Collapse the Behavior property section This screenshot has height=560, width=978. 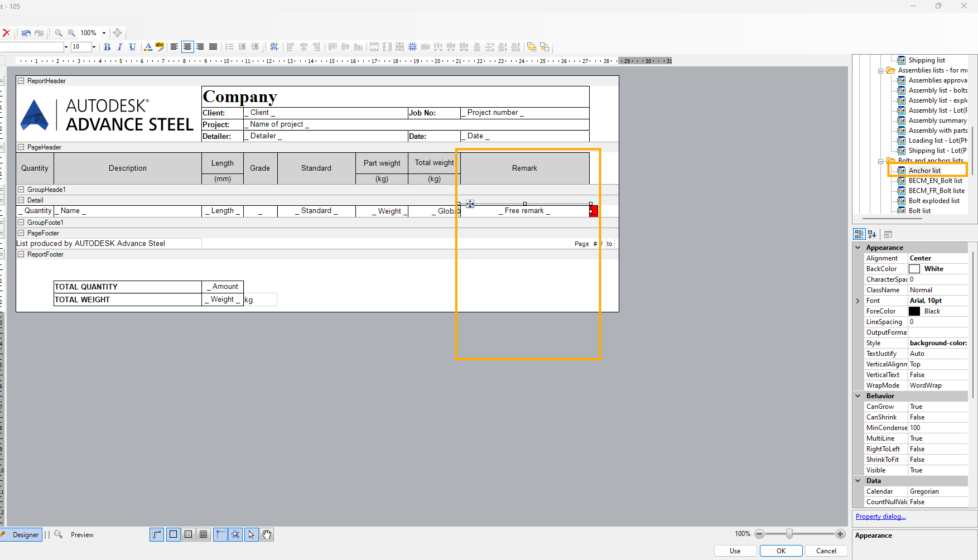(858, 395)
